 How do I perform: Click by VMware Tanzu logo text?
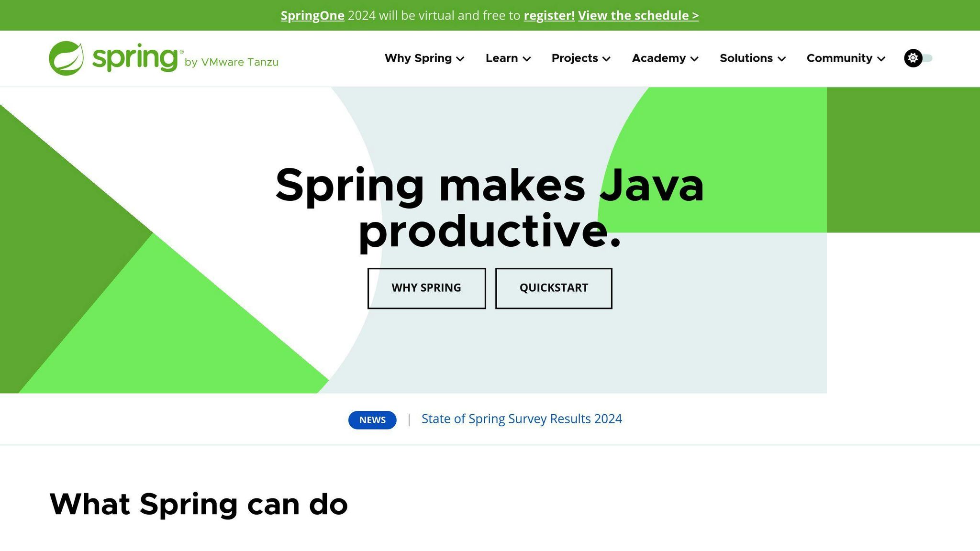(232, 62)
